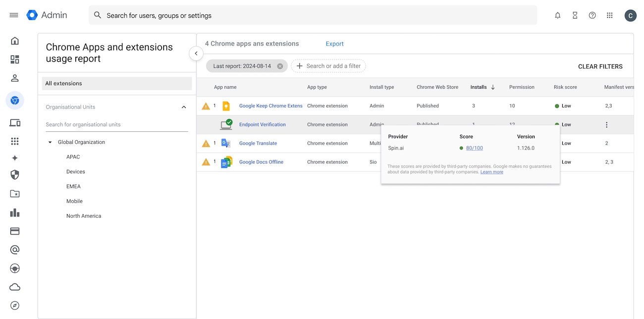Screen dimensions: 644x319
Task: Open the steering wheel sidebar icon
Action: point(15,268)
